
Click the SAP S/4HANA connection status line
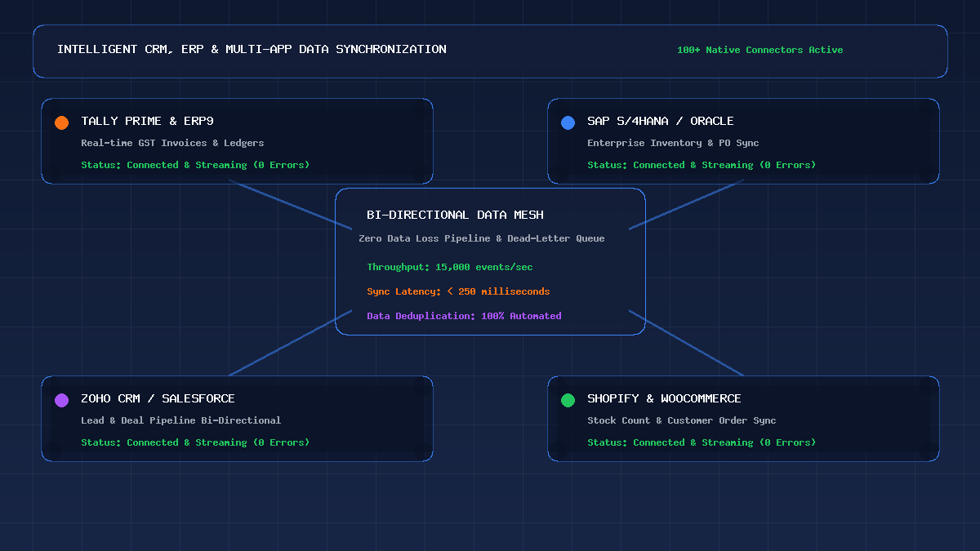[x=702, y=165]
